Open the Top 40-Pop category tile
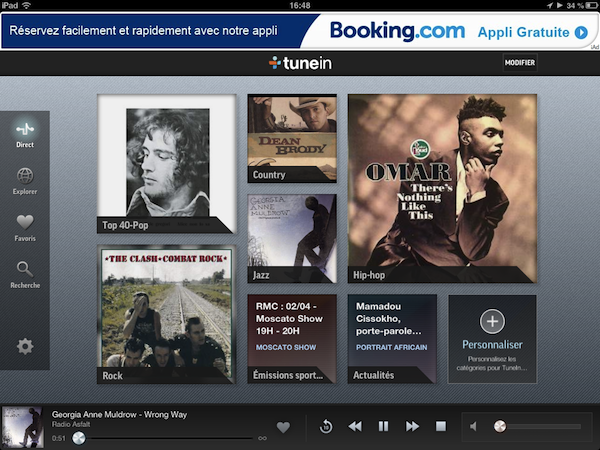Screen dimensions: 600x450 pyautogui.click(x=166, y=164)
